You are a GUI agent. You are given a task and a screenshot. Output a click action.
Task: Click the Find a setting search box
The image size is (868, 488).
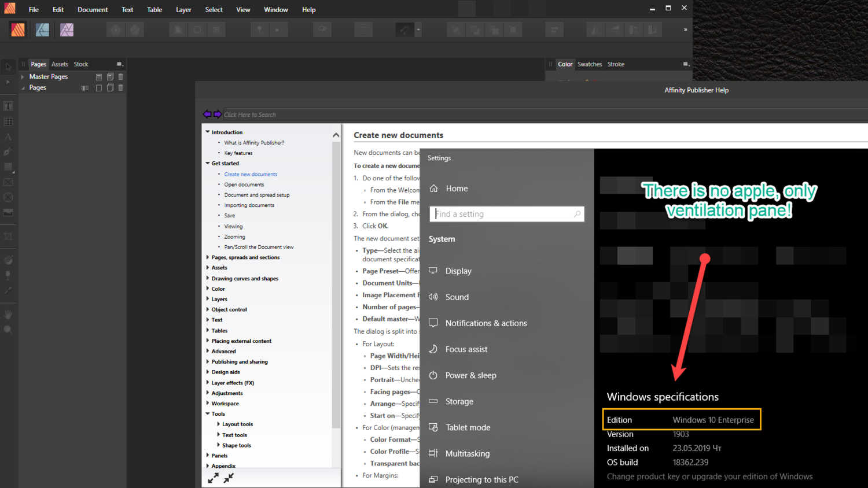pyautogui.click(x=506, y=214)
